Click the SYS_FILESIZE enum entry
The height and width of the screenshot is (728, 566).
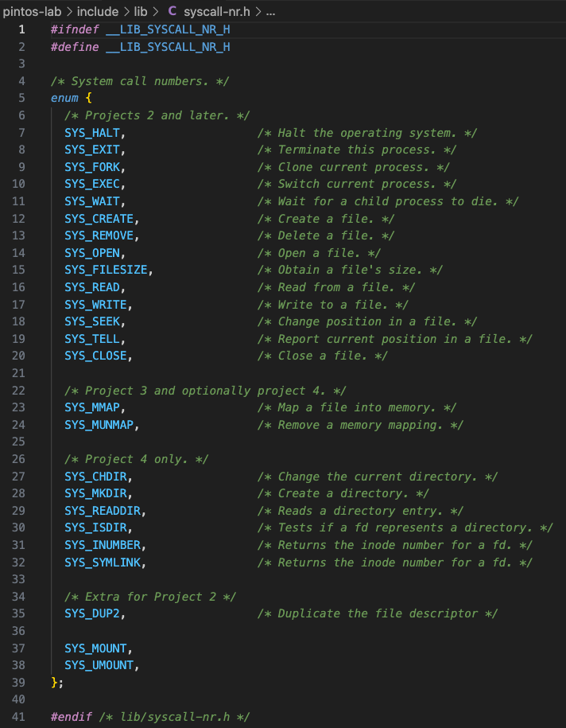[x=106, y=270]
